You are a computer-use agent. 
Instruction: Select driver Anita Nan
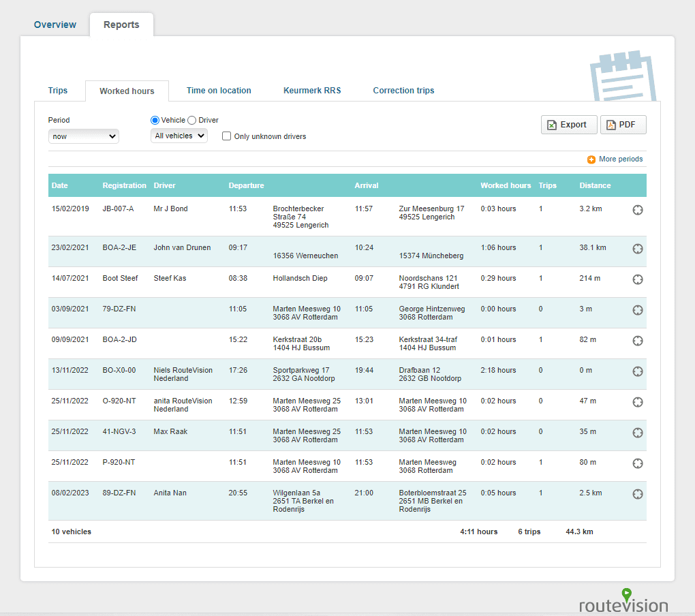170,493
